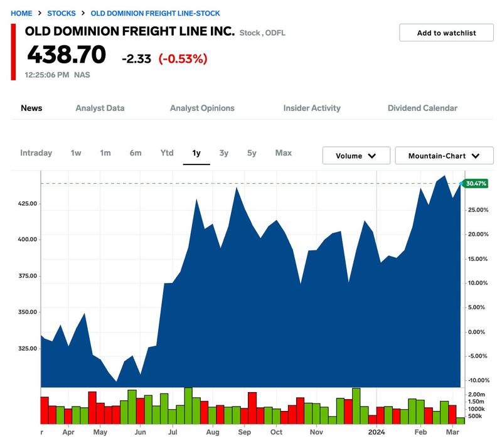Add stock to watchlist

(x=446, y=33)
